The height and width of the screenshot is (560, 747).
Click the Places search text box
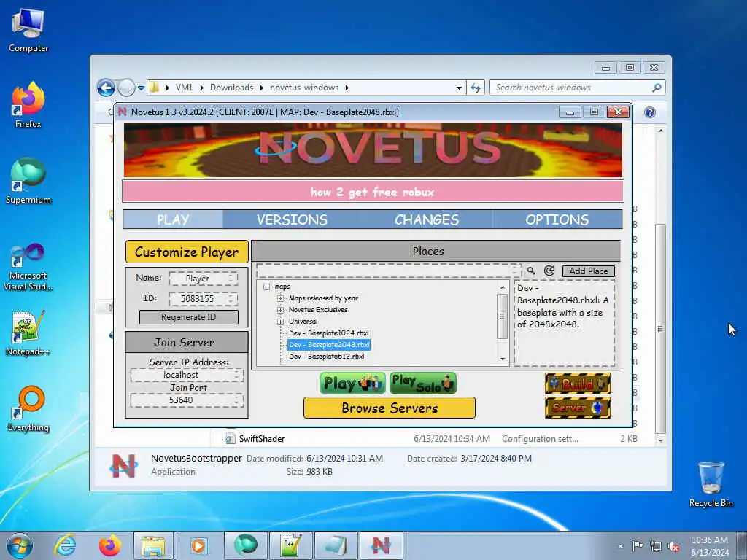click(x=389, y=271)
